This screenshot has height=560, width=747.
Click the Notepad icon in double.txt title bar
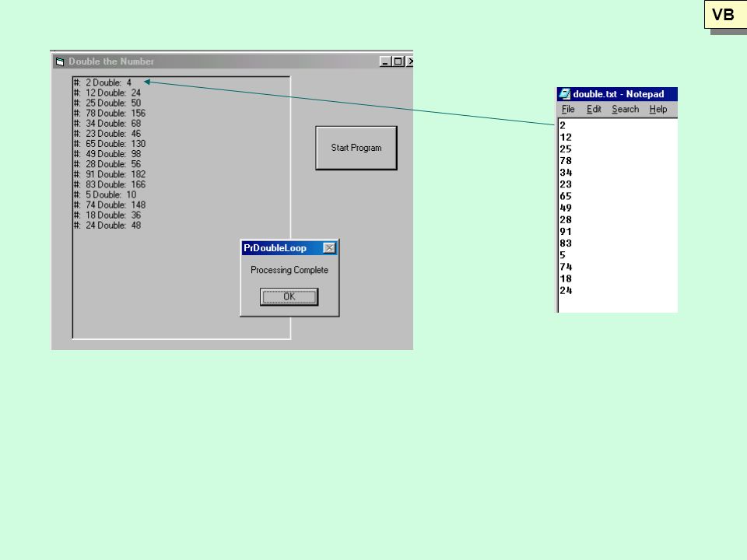point(565,94)
